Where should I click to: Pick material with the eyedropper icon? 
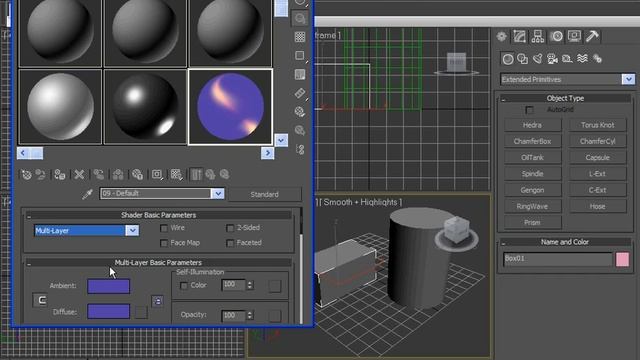(87, 194)
